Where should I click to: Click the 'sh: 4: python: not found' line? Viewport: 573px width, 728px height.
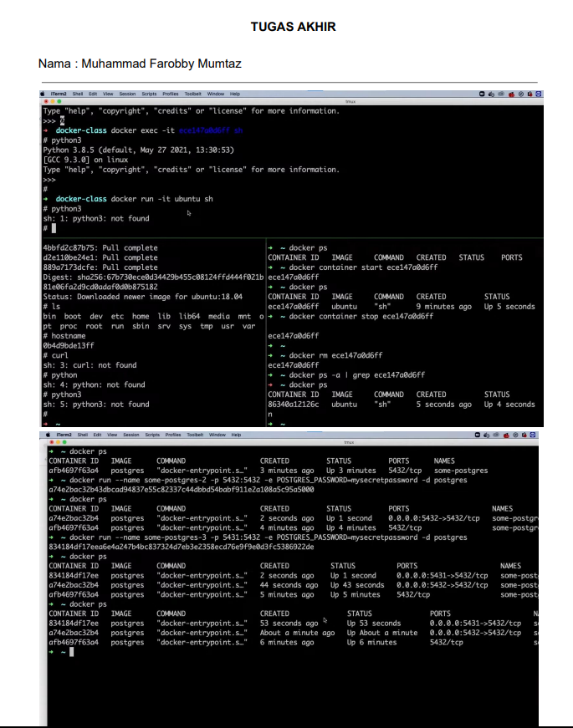pos(94,384)
